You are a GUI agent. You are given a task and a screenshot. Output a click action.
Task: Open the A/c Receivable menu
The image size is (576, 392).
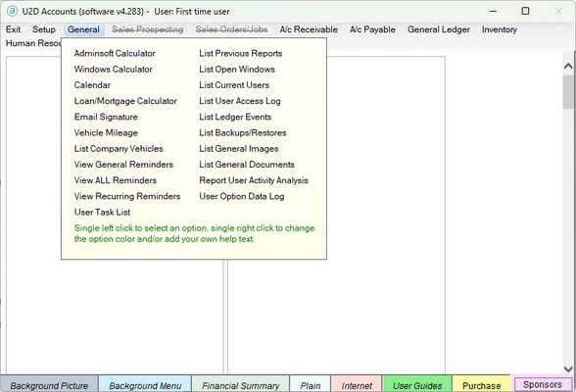(x=309, y=29)
